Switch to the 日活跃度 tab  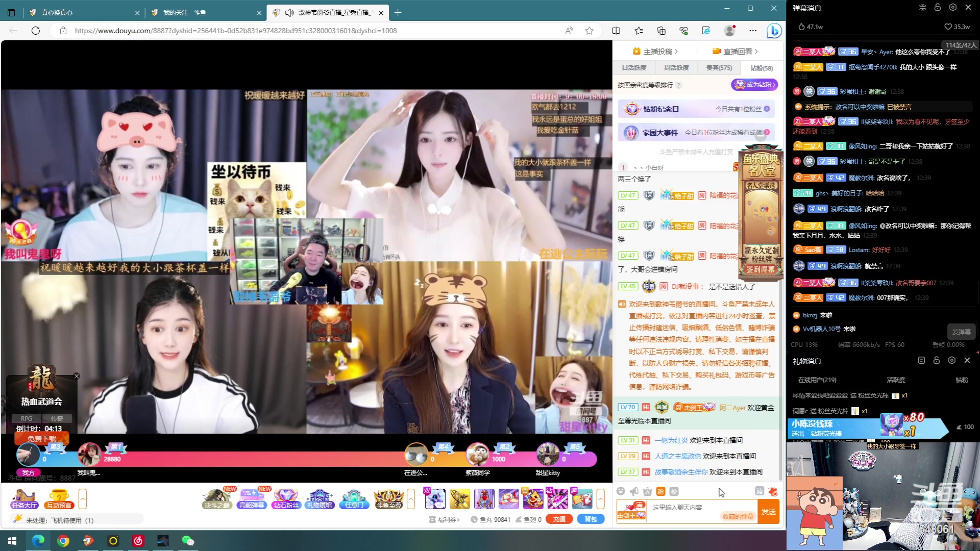(634, 68)
